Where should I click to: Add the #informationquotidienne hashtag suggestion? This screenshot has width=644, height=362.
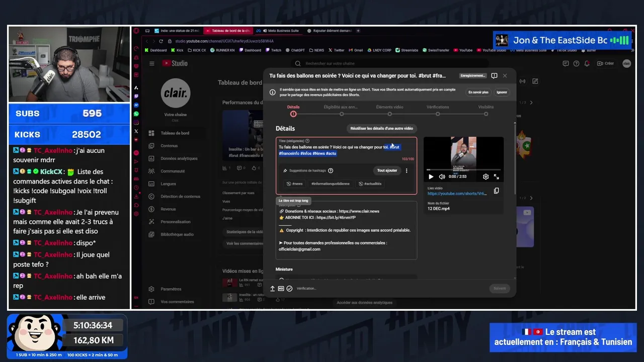[330, 184]
